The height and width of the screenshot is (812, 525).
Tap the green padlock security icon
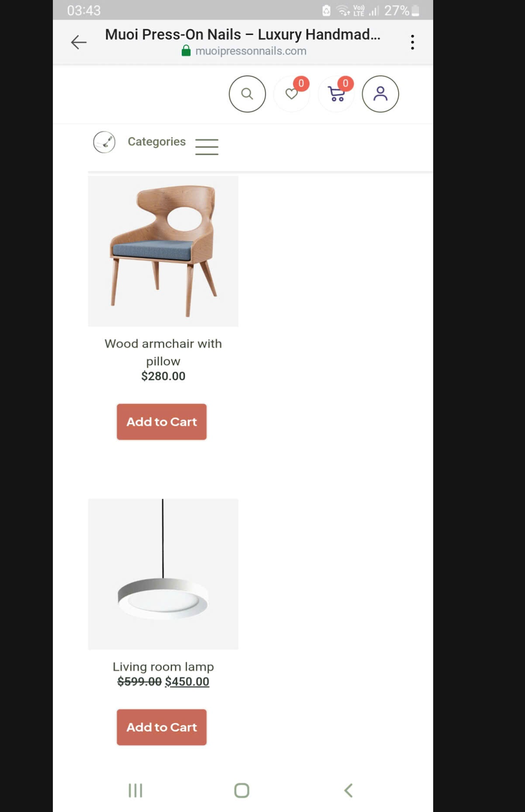(x=186, y=51)
